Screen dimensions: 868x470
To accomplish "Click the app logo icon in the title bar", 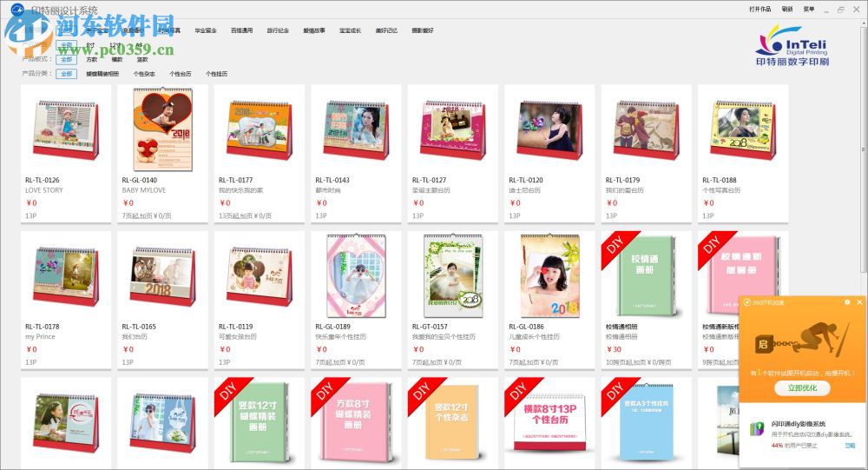I will click(x=17, y=10).
